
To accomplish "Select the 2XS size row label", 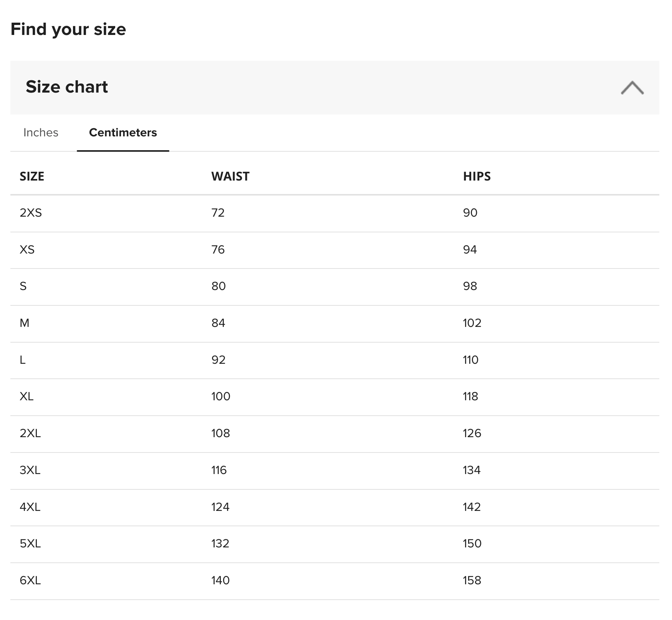I will click(31, 212).
